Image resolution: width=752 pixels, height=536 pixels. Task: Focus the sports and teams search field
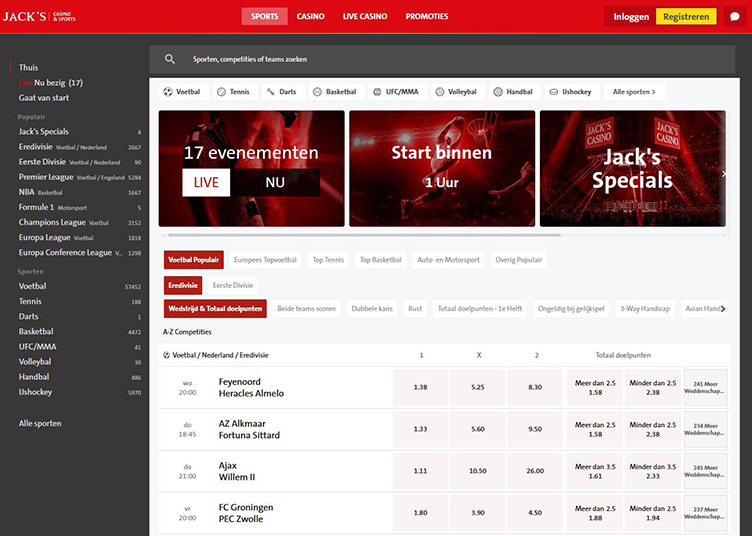442,59
